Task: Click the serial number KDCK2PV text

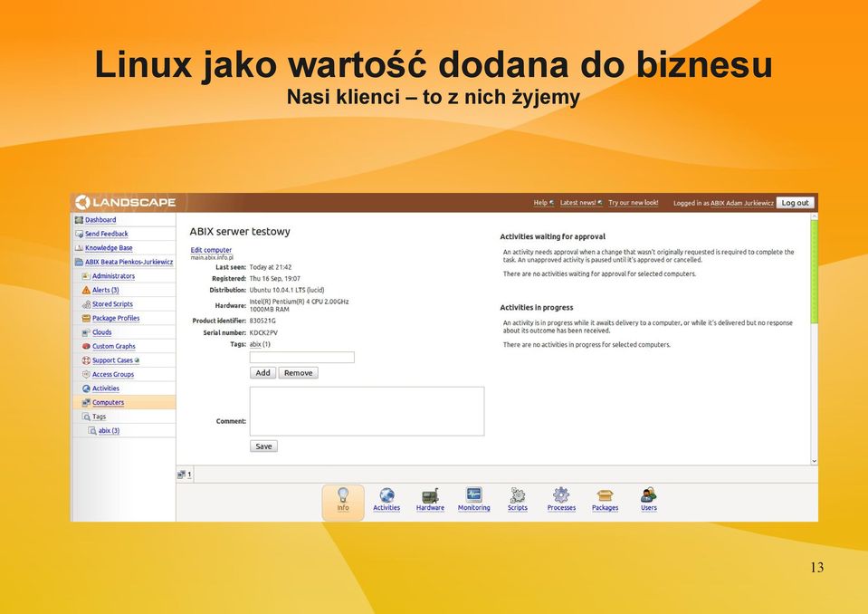Action: pos(263,332)
